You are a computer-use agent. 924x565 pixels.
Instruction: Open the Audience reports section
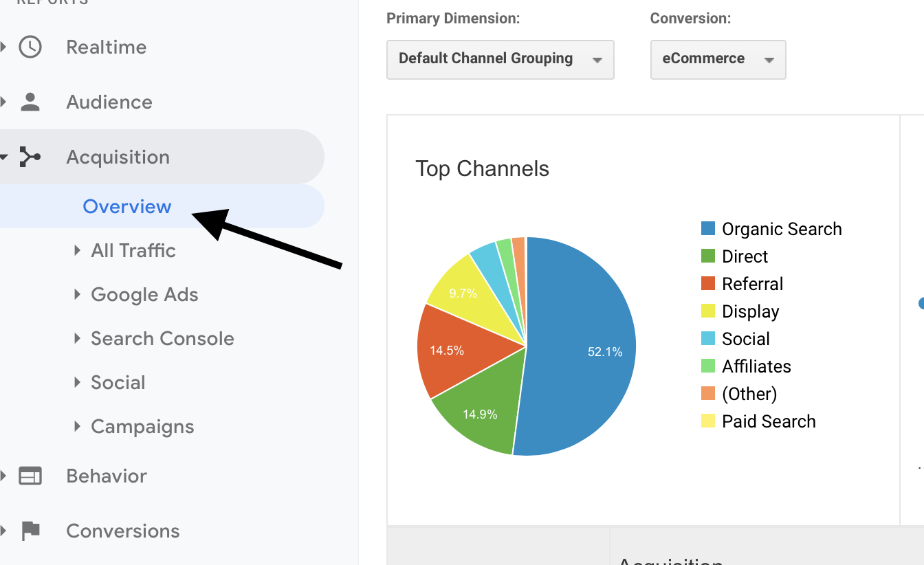click(109, 102)
